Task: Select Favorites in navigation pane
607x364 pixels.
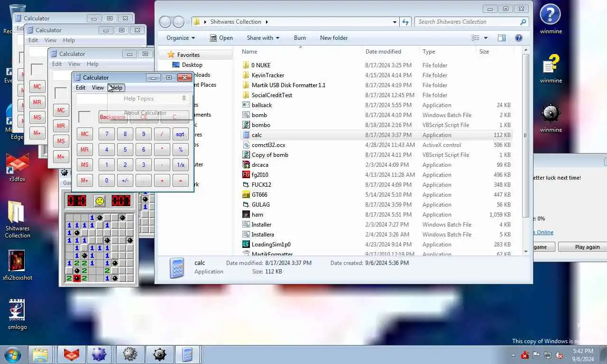Action: [188, 55]
